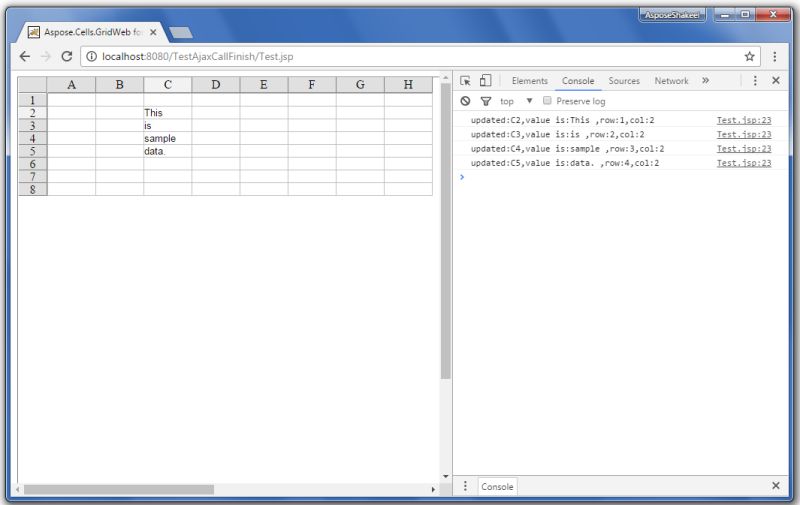Select column H header in the grid
Image resolution: width=800 pixels, height=505 pixels.
408,85
